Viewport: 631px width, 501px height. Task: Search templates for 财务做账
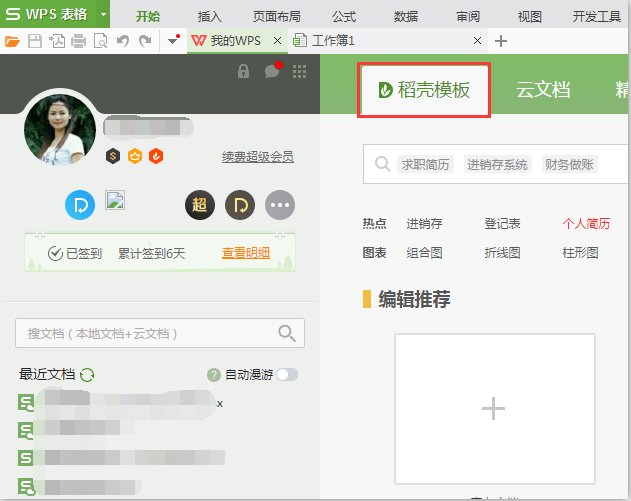click(x=569, y=164)
